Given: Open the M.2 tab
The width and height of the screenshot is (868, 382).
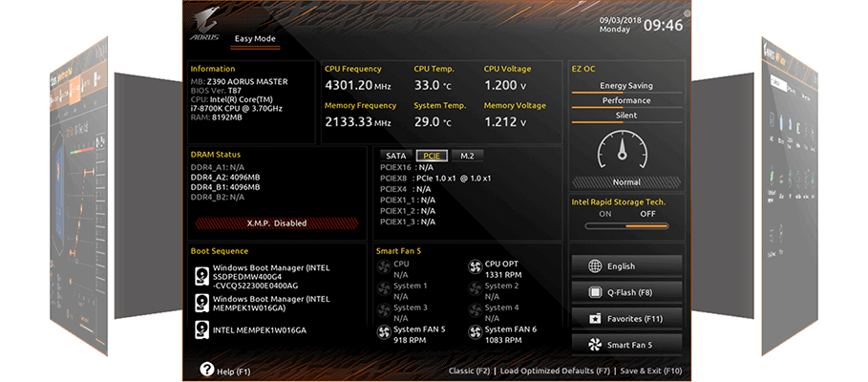Looking at the screenshot, I should [x=467, y=156].
